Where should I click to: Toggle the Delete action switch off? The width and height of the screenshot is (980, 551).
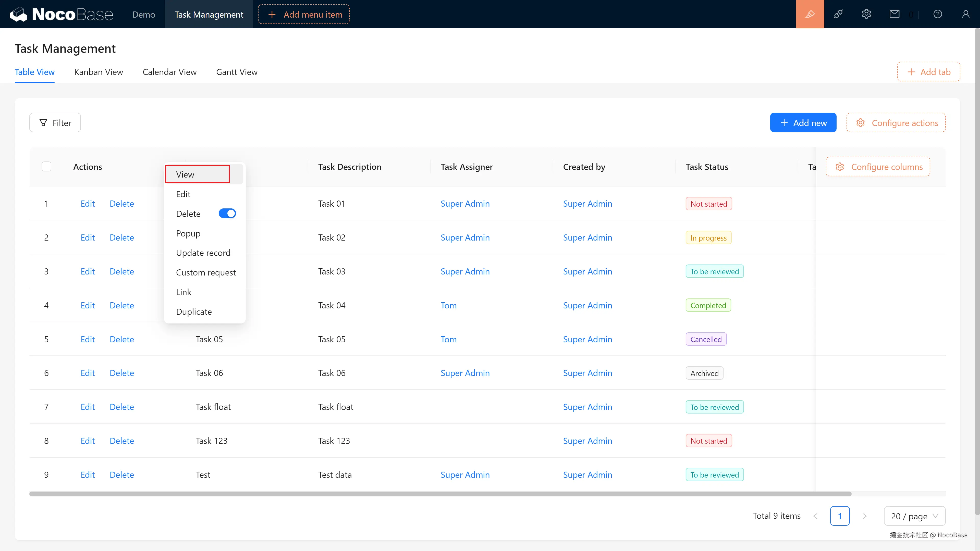tap(227, 214)
